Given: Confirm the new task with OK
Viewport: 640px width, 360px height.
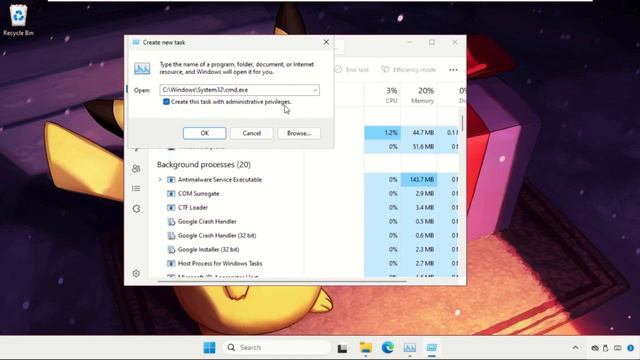Looking at the screenshot, I should 204,133.
